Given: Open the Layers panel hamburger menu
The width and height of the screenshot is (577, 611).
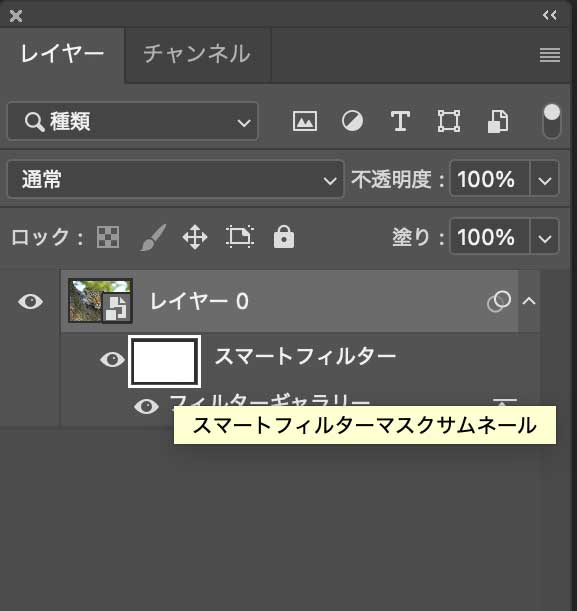Looking at the screenshot, I should coord(550,55).
